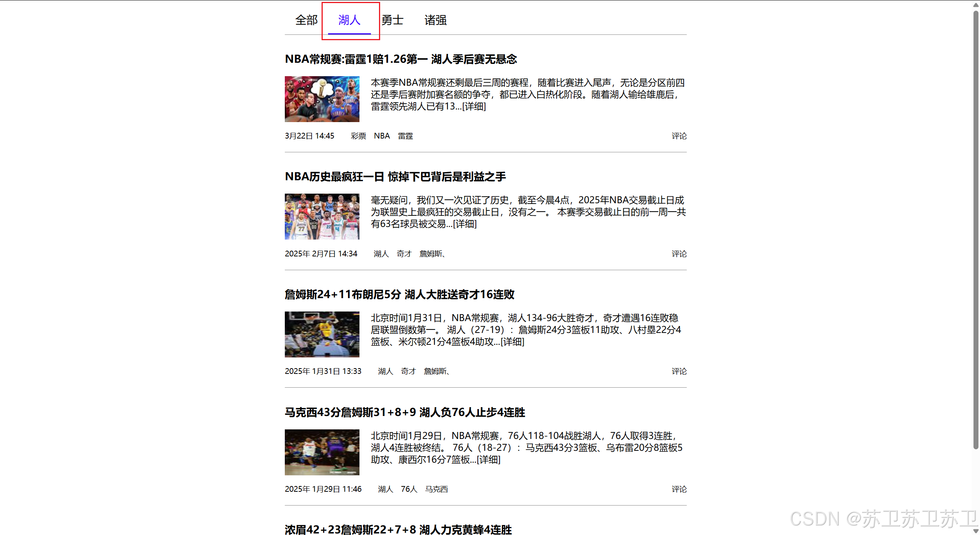Click the 雷霆 tag under the first article
Viewport: 980px width, 535px height.
[x=405, y=136]
